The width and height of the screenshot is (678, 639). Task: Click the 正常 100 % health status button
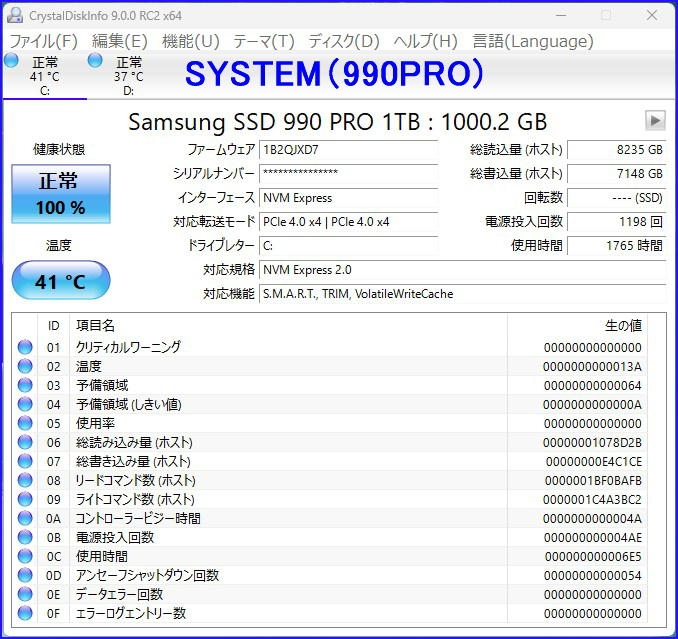[61, 194]
